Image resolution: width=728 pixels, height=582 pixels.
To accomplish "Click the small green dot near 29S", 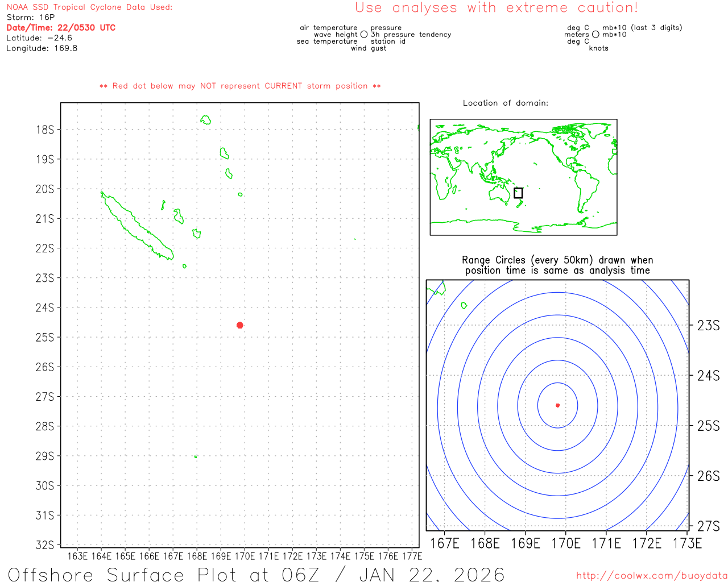I will point(196,456).
